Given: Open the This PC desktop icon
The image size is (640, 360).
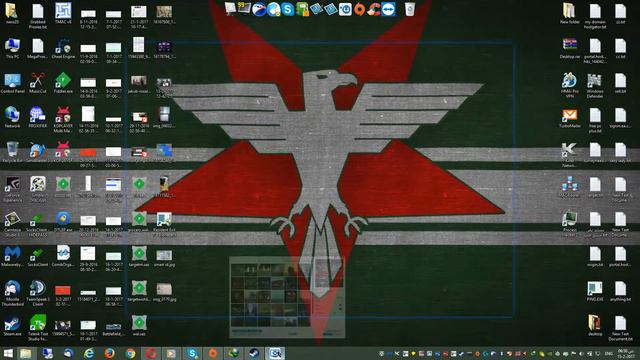Looking at the screenshot, I should coord(12,48).
